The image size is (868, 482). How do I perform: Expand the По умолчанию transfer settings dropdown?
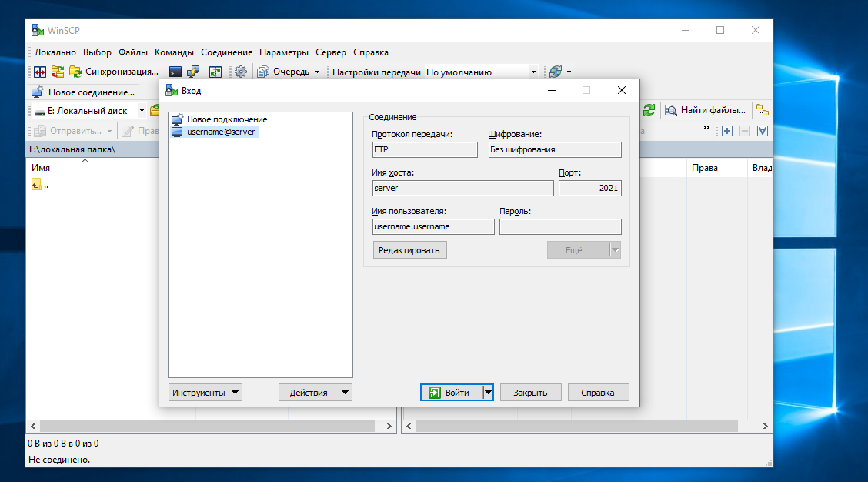pyautogui.click(x=533, y=72)
